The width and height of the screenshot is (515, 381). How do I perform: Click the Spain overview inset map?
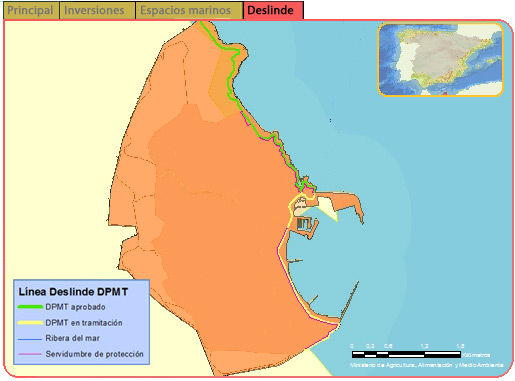440,60
